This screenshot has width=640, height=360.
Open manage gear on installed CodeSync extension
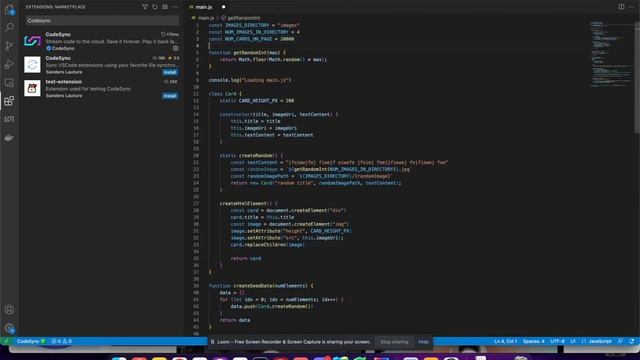pos(176,48)
